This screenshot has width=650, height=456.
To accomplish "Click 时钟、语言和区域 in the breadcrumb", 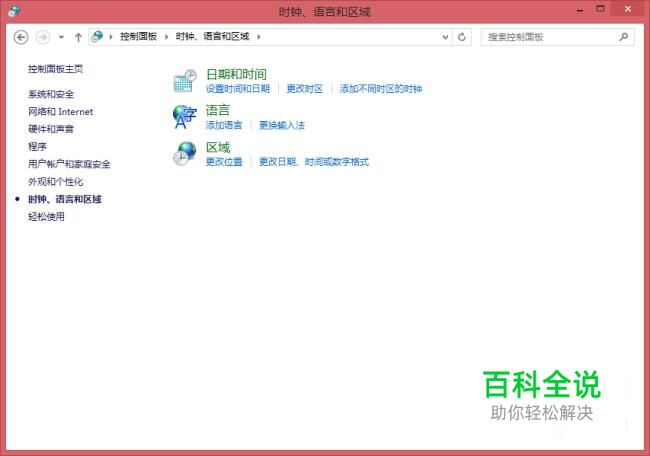I will click(213, 36).
